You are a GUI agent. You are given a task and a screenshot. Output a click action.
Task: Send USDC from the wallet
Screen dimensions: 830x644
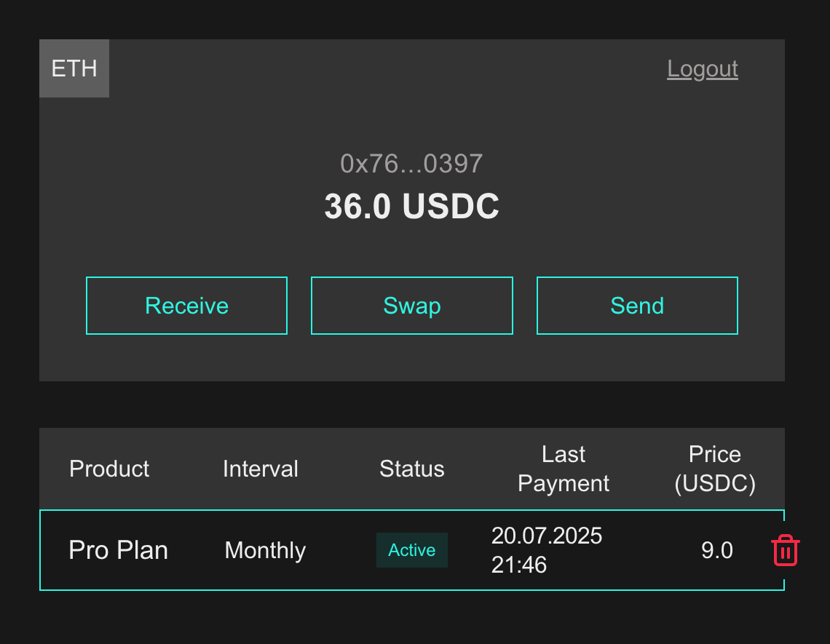tap(637, 306)
